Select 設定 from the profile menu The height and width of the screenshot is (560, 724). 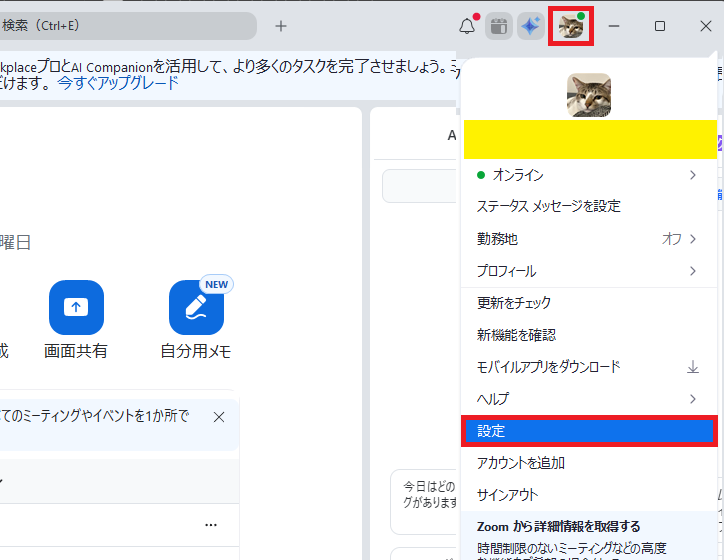coord(588,431)
